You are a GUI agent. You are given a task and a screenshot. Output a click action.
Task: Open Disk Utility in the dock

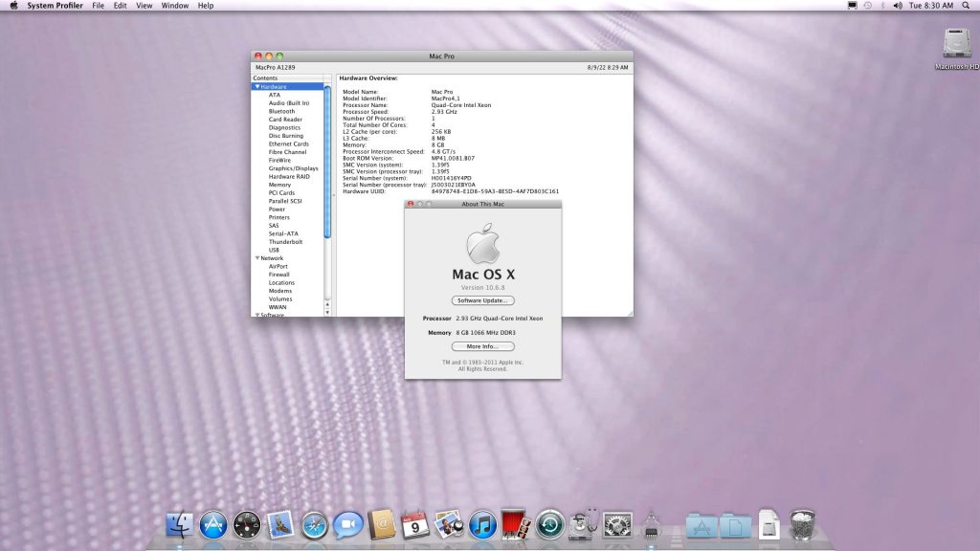pyautogui.click(x=584, y=525)
